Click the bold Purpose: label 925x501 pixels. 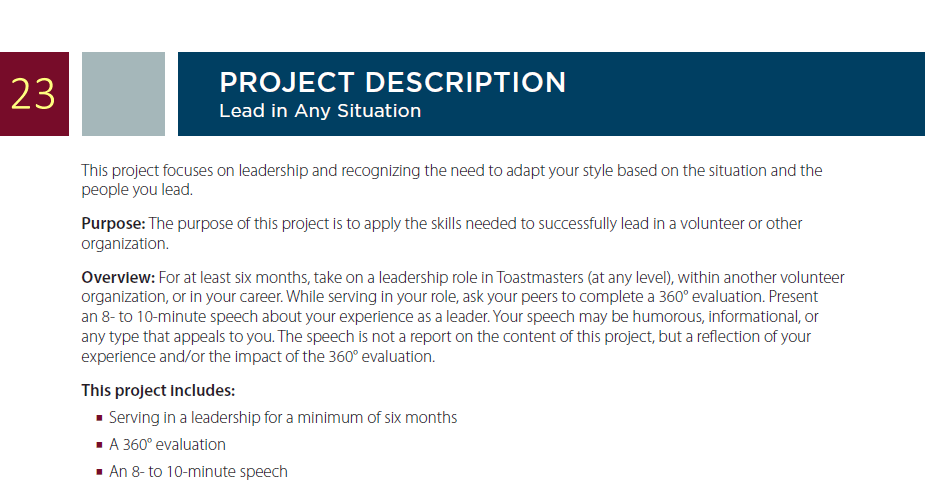pos(113,224)
